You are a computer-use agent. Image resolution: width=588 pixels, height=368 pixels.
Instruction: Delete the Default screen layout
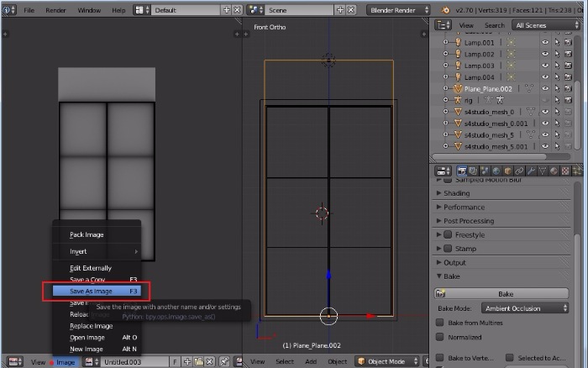click(237, 10)
